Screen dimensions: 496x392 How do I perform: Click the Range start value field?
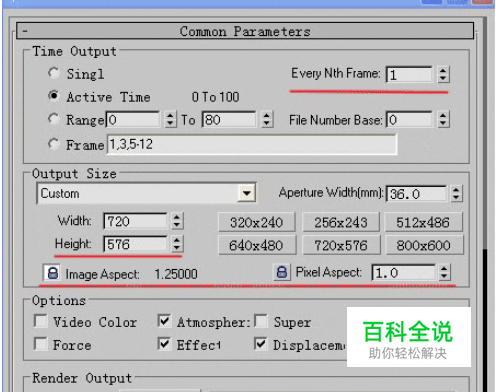point(133,120)
